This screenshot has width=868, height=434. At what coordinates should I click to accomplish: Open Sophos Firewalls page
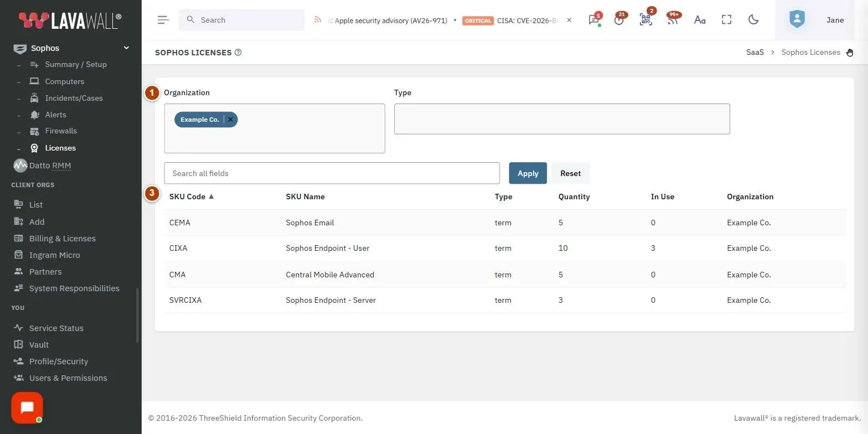click(x=61, y=131)
